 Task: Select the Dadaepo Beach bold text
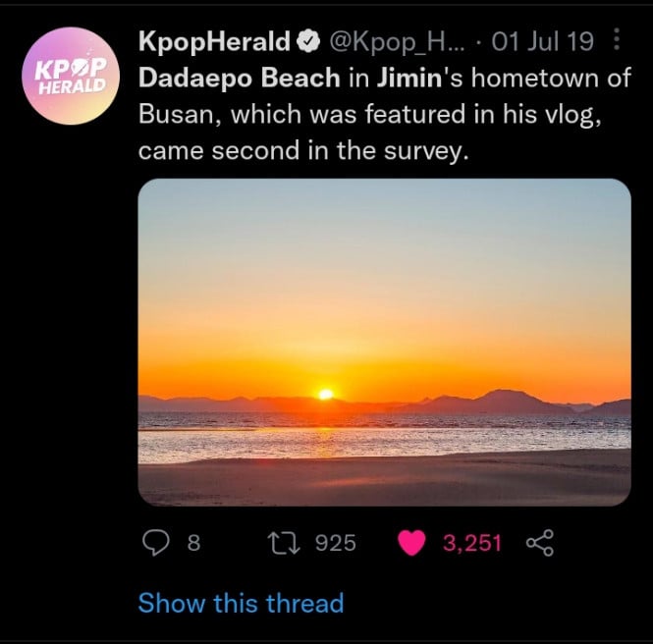[239, 78]
